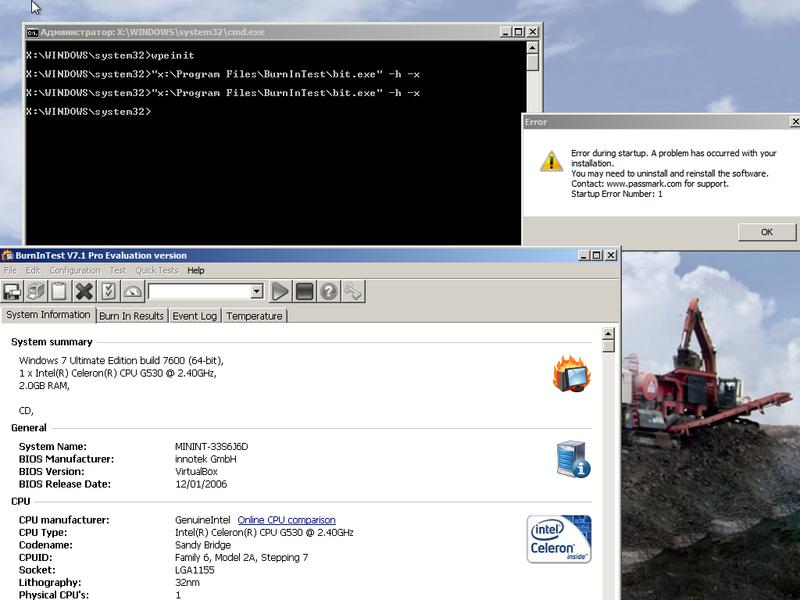Close the Error dialog with X
The width and height of the screenshot is (800, 600).
tap(795, 121)
